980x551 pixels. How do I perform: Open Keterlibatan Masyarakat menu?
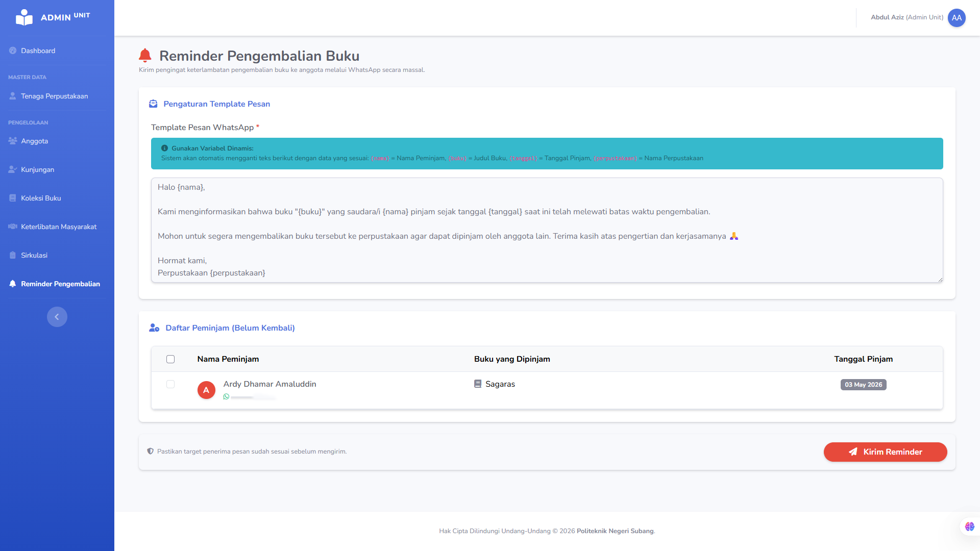(x=57, y=227)
